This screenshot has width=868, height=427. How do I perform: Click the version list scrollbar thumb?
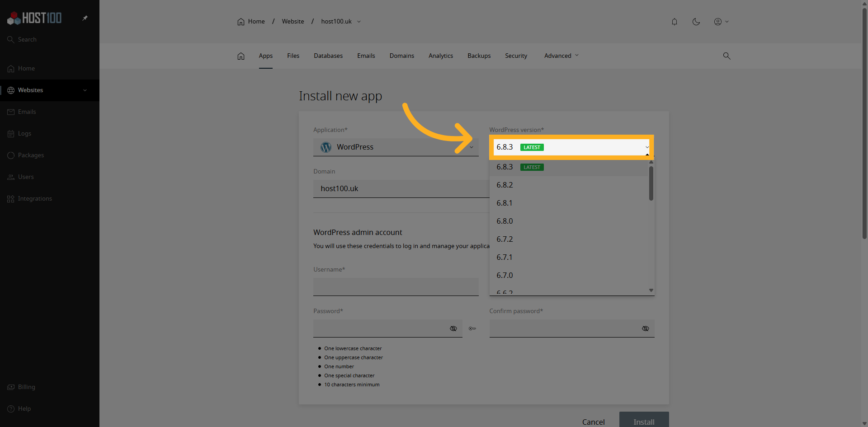(x=651, y=183)
